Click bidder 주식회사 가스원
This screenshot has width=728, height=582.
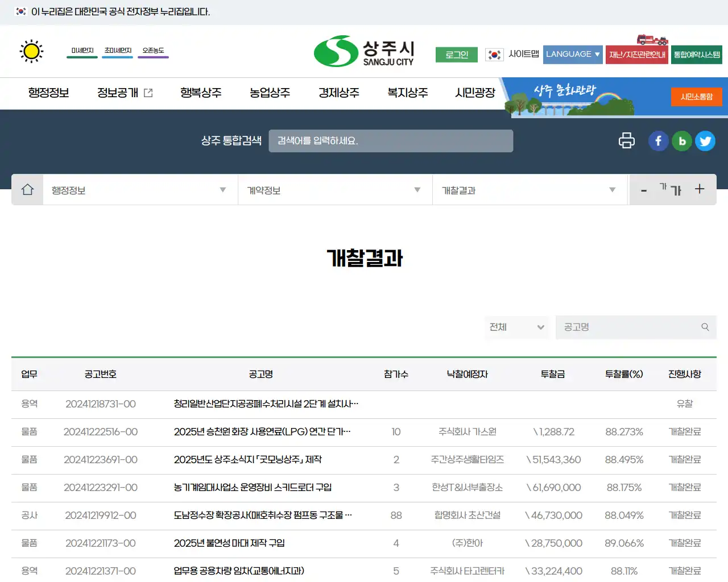click(468, 432)
